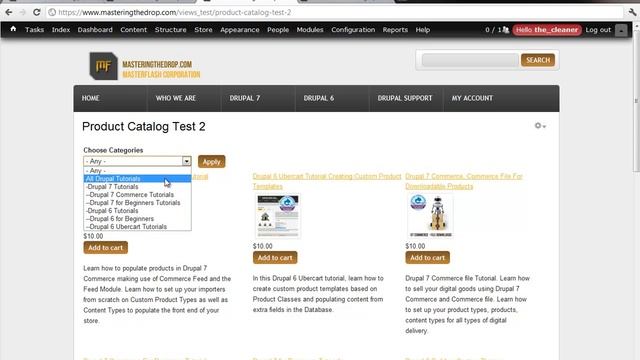Open the Structure admin menu
The image size is (640, 360).
coord(171,30)
